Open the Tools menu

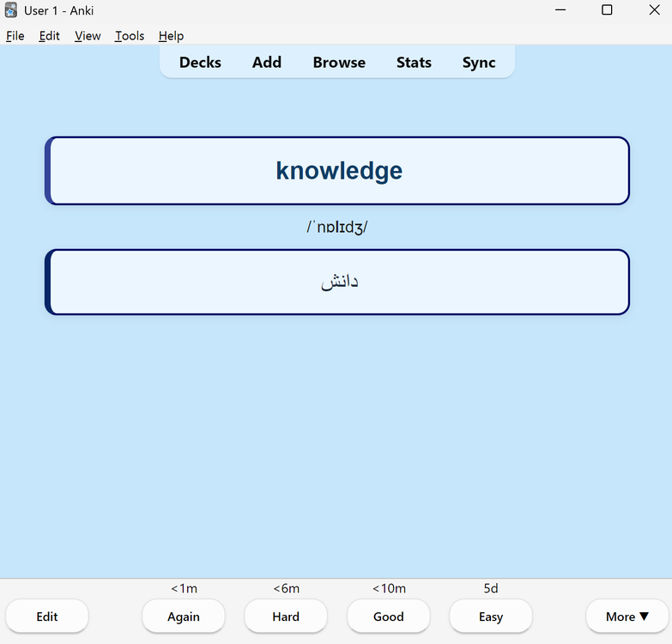click(130, 36)
